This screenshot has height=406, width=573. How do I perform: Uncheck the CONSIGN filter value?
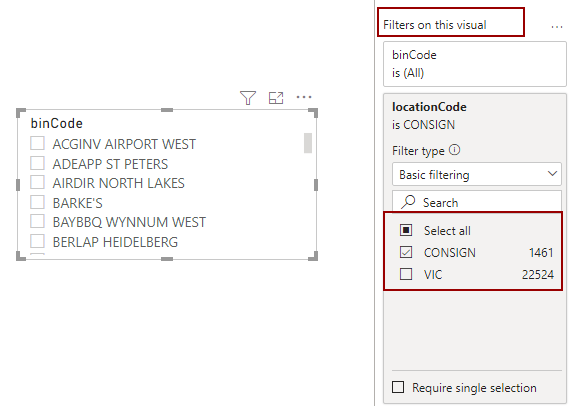click(x=406, y=252)
